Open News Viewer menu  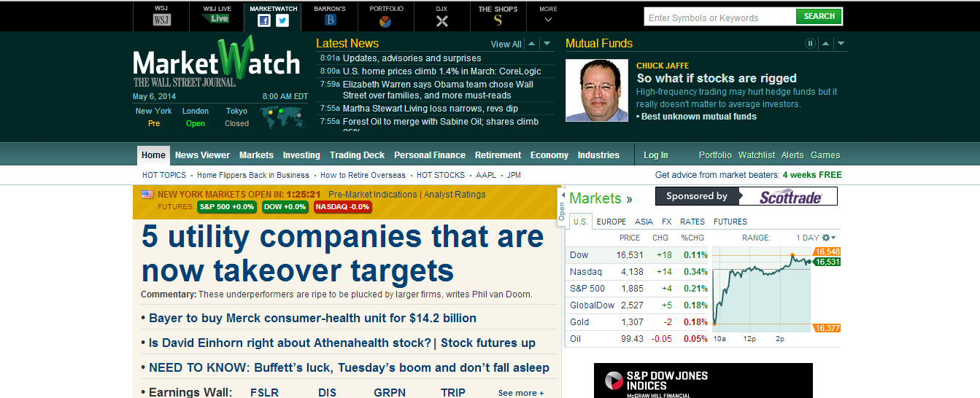(x=202, y=155)
